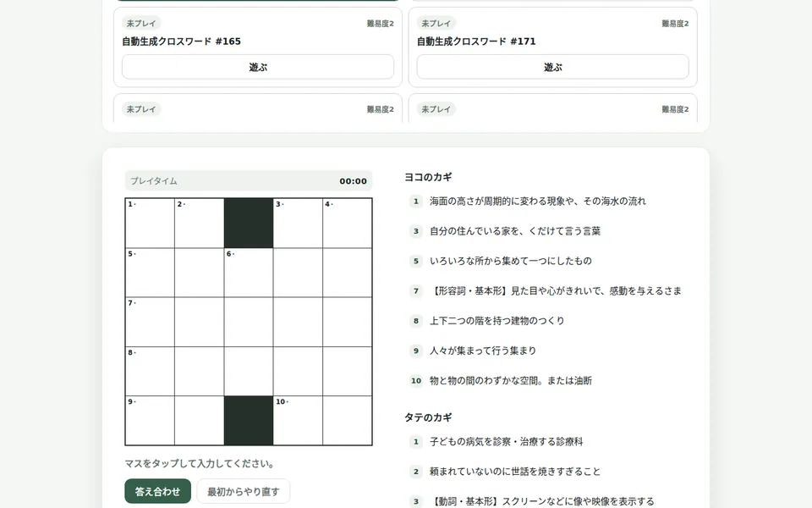Click 遊ぶ button for crossword #165
Image resolution: width=812 pixels, height=508 pixels.
coord(258,67)
